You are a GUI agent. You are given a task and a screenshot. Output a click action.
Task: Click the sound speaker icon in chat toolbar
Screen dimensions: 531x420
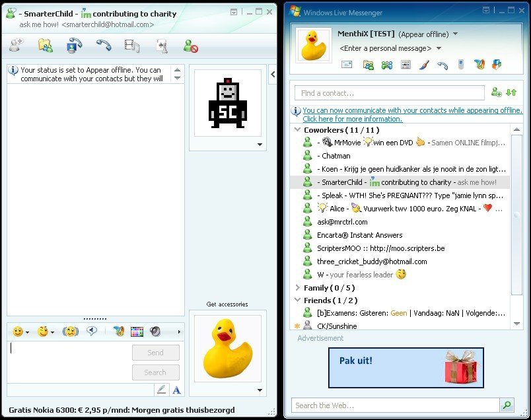click(x=155, y=332)
